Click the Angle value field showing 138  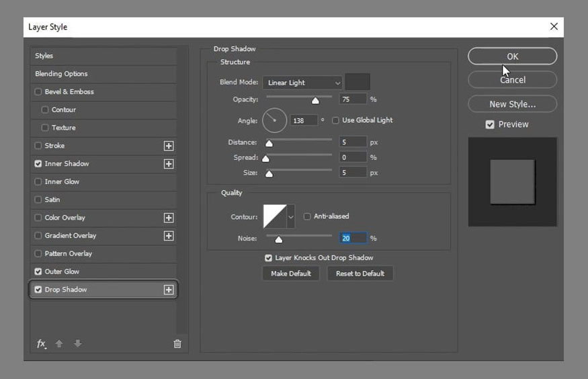[x=304, y=120]
